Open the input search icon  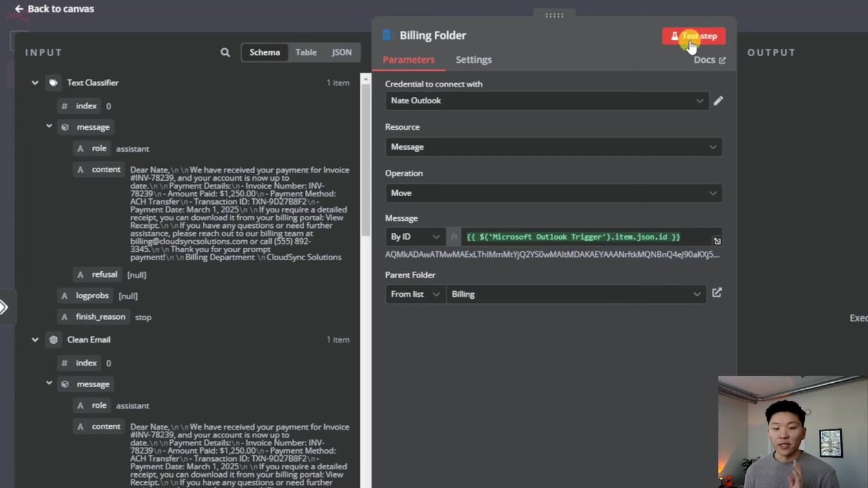[x=225, y=52]
